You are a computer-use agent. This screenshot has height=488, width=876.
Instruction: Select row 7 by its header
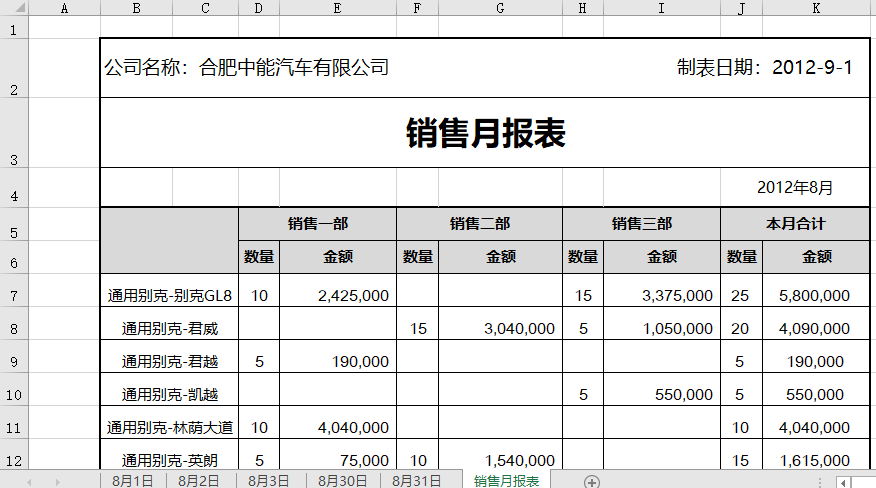(14, 296)
